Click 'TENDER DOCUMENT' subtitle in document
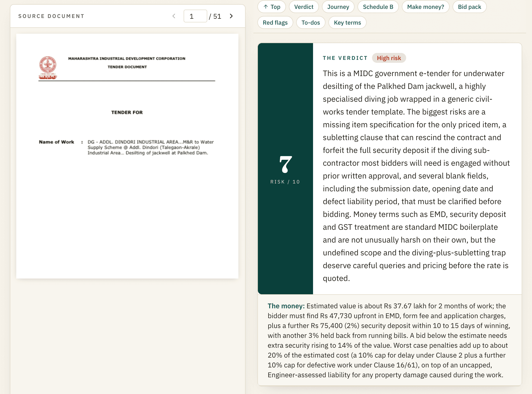532x394 pixels. (127, 67)
